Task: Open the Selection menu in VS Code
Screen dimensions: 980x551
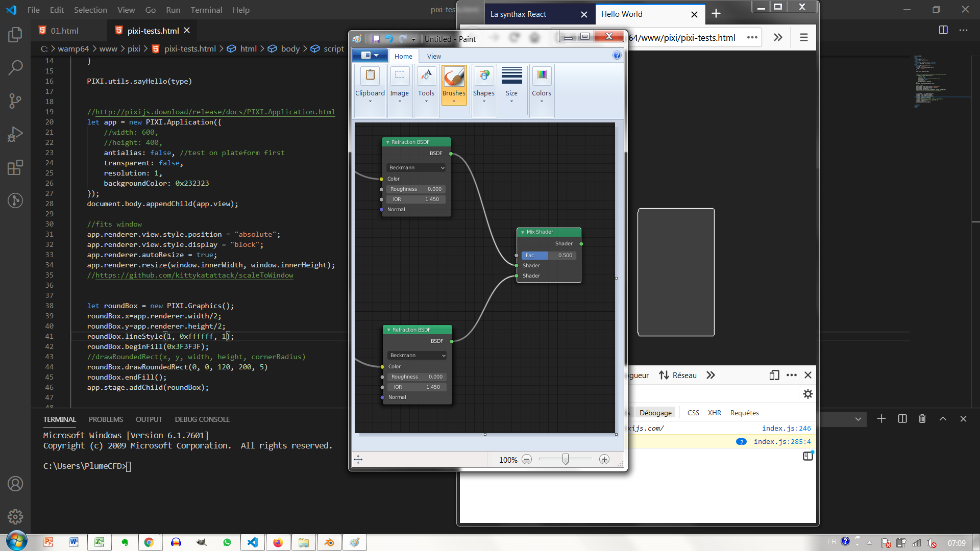Action: [x=90, y=10]
